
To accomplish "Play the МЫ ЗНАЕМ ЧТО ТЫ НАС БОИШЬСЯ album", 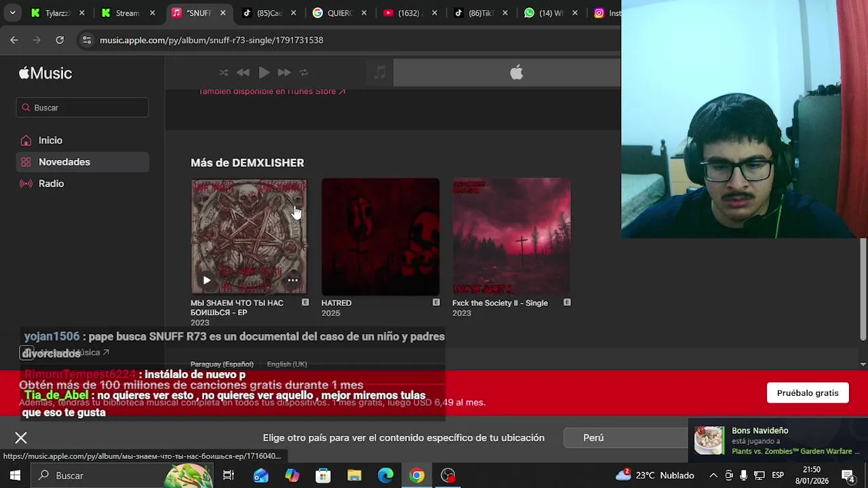I will (207, 280).
